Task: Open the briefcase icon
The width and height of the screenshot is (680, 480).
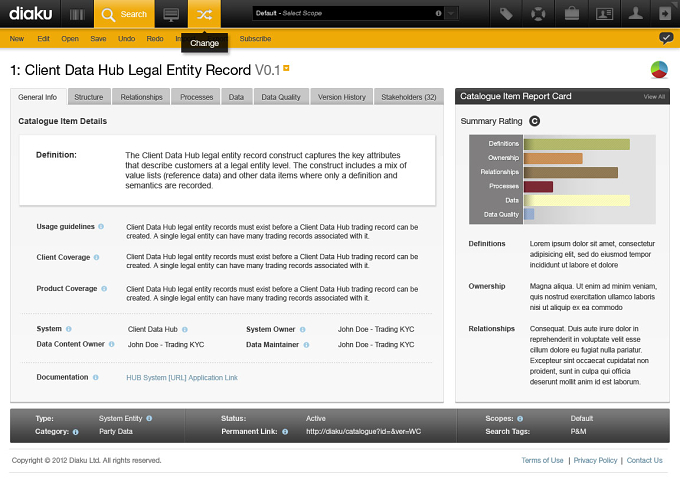Action: (x=572, y=14)
